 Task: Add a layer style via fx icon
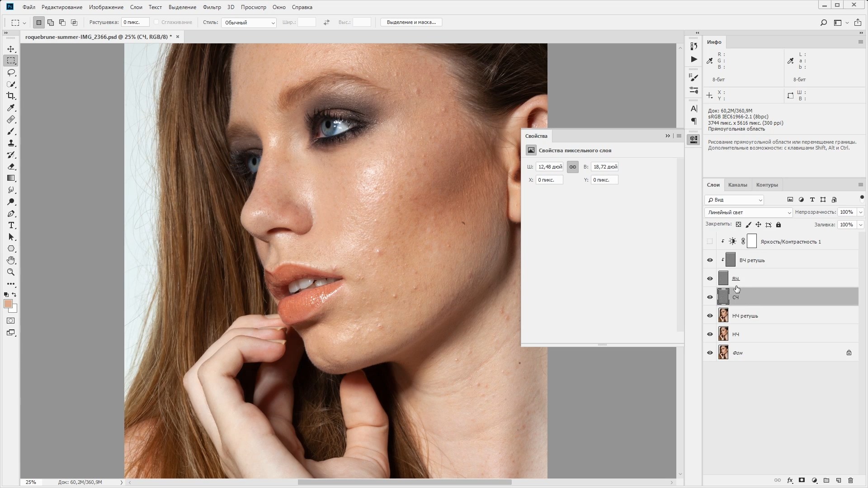(790, 480)
